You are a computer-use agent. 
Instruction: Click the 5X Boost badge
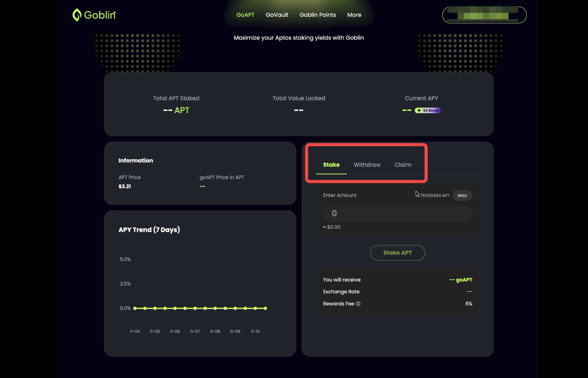(x=428, y=110)
